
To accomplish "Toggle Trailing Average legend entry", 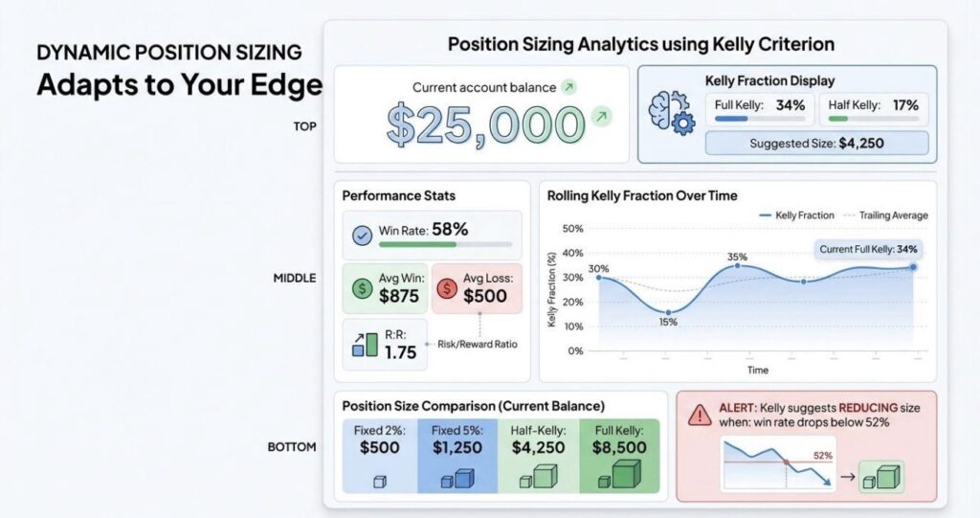I will coord(885,215).
